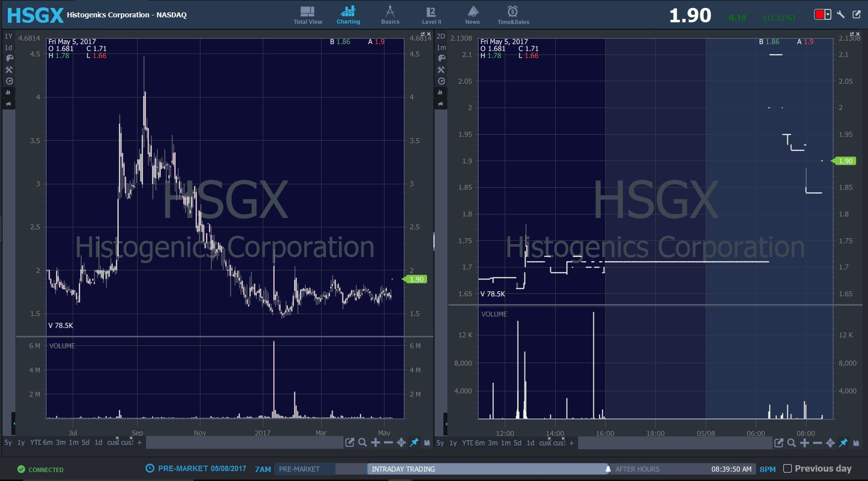Viewport: 868px width, 481px height.
Task: Switch to the Charting tab
Action: (348, 15)
